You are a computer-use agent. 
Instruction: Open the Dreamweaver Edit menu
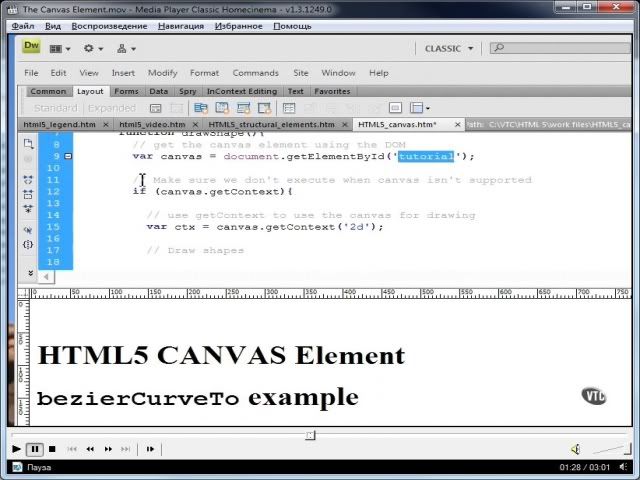coord(58,73)
